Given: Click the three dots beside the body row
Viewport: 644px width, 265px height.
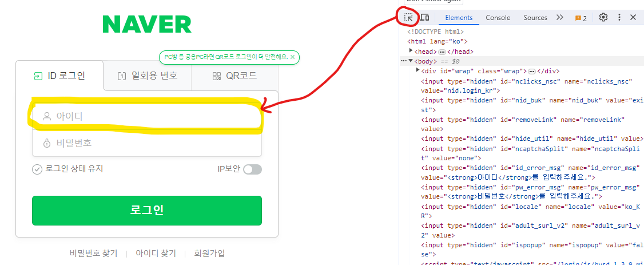Looking at the screenshot, I should pos(403,61).
